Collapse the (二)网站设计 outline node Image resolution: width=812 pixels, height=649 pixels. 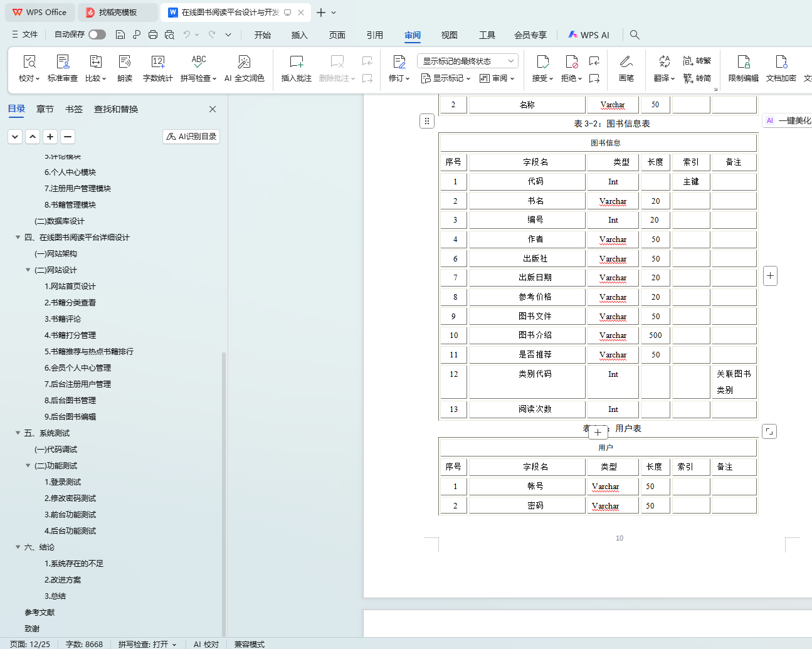coord(28,270)
